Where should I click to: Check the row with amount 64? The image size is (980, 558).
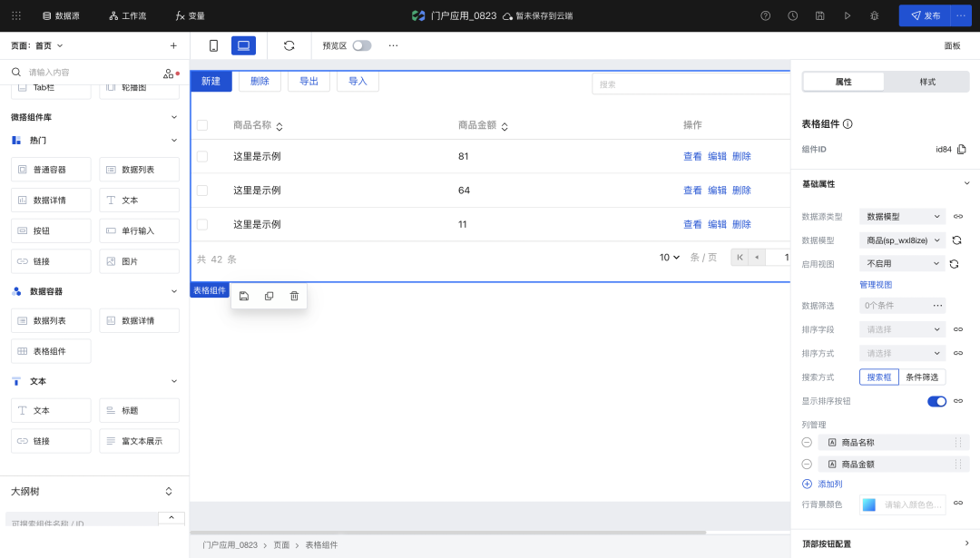tap(202, 190)
